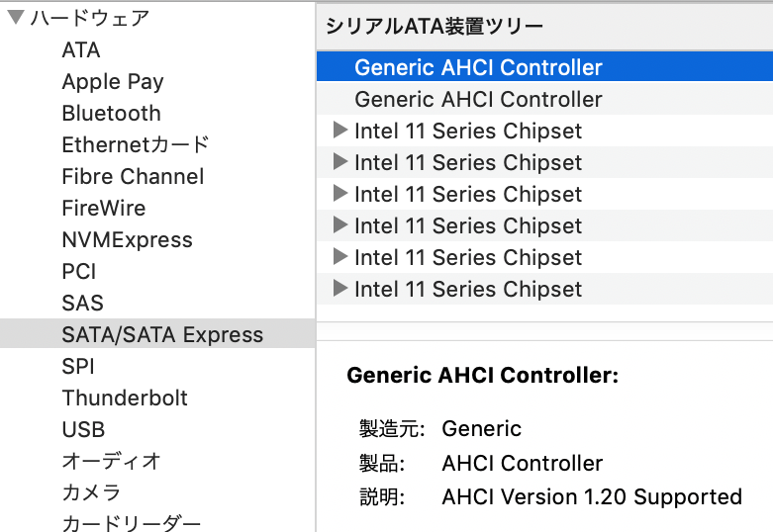
Task: Expand the third Intel 11 Series Chipset triangle
Action: pyautogui.click(x=340, y=193)
